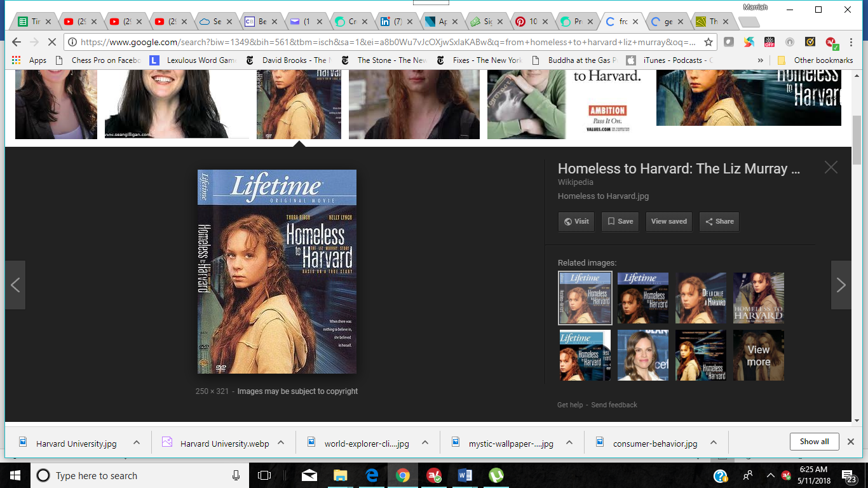Open the People icon in system tray

tap(748, 475)
